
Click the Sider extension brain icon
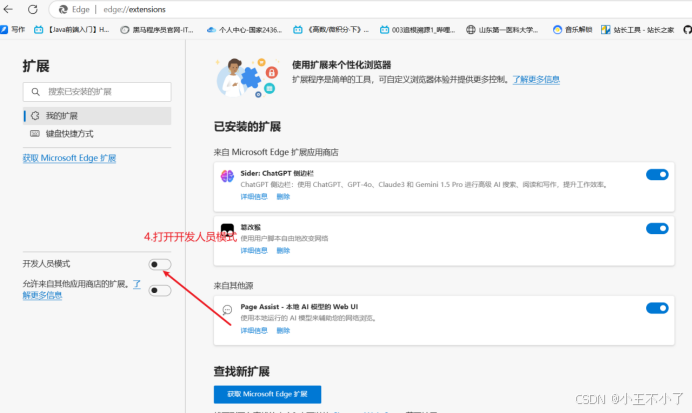coord(227,176)
